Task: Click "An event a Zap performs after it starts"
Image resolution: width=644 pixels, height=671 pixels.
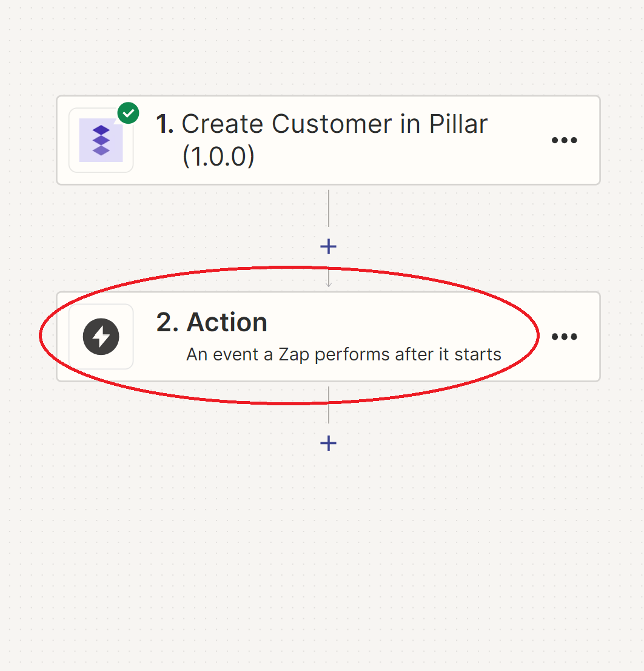Action: pos(344,354)
